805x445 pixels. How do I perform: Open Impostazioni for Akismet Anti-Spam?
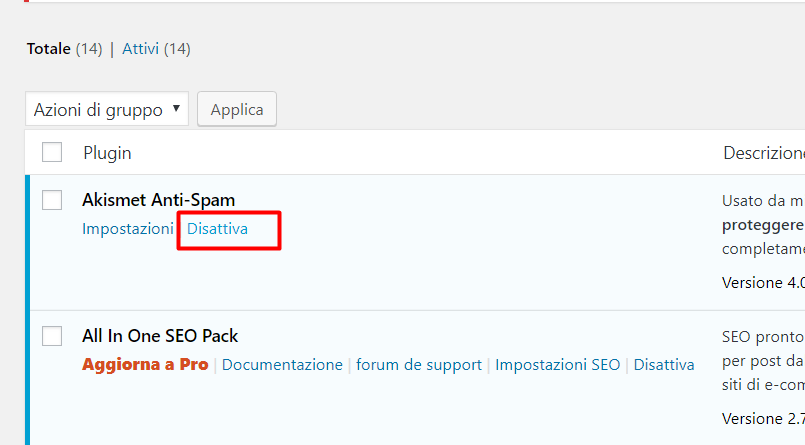pyautogui.click(x=127, y=229)
